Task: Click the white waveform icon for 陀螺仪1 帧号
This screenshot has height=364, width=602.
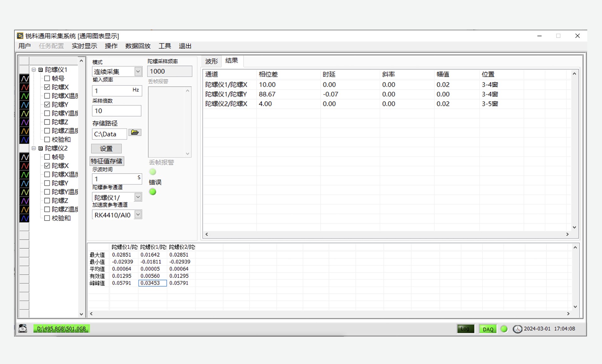Action: 24,79
